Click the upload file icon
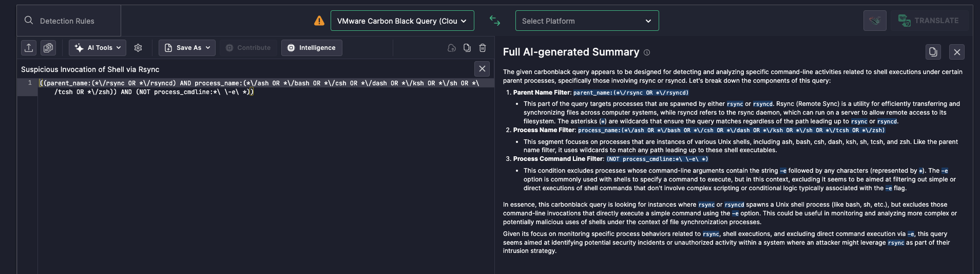The height and width of the screenshot is (274, 980). 29,48
